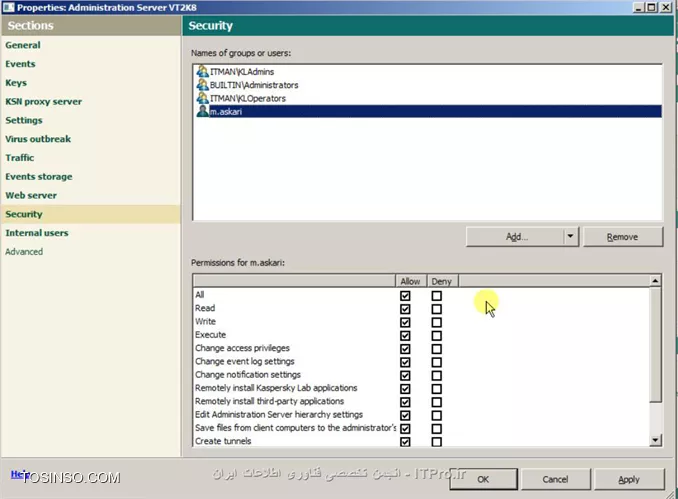678x499 pixels.
Task: Toggle Allow for Create tunnels
Action: 405,442
